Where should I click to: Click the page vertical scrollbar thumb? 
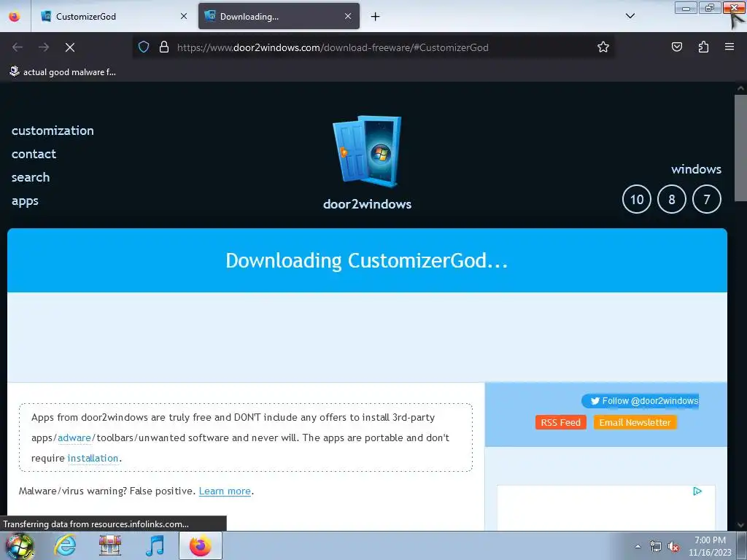coord(741,147)
